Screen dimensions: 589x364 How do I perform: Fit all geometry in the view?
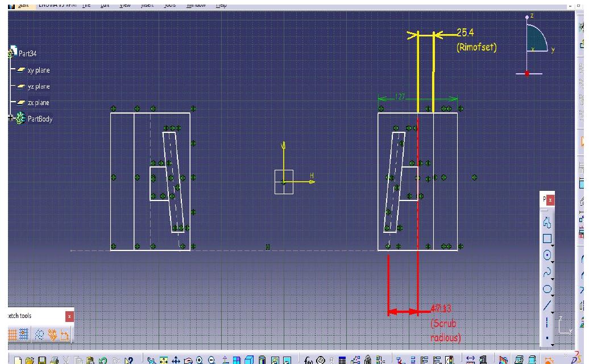pos(163,361)
